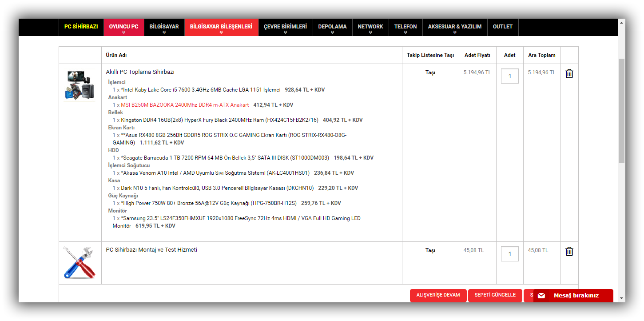Viewport: 644px width, 321px height.
Task: Open the Mesaj bırakınız chat widget
Action: coord(573,296)
